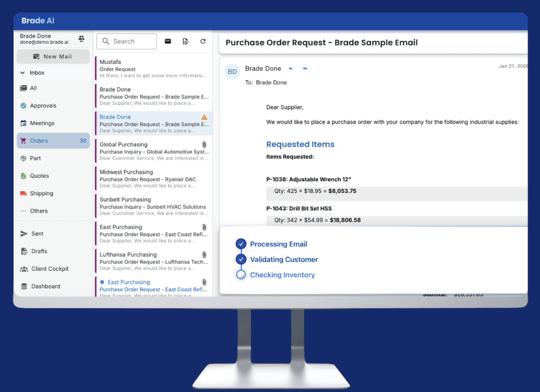Open the first Brade Done email

pos(153,96)
